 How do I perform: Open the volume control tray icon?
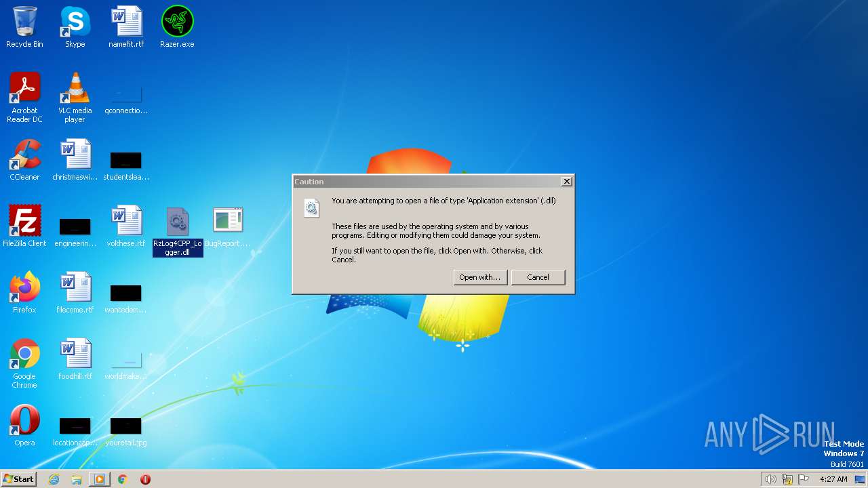pyautogui.click(x=770, y=479)
